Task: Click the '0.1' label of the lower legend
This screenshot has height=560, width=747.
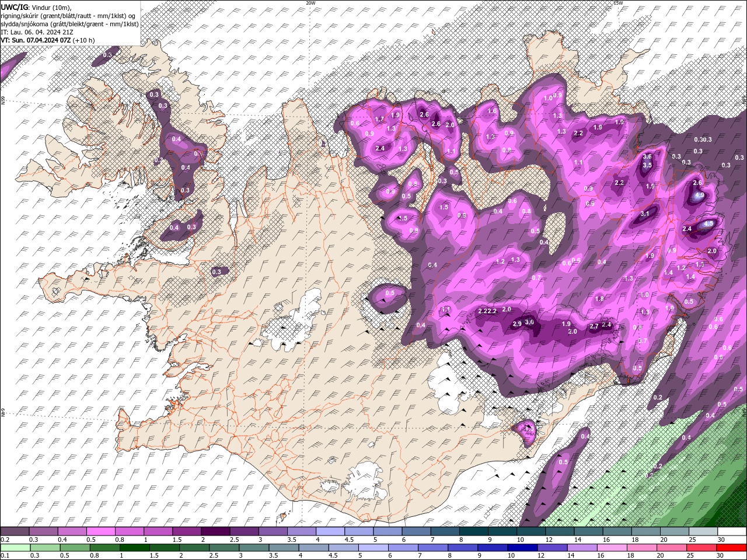Action: click(5, 556)
